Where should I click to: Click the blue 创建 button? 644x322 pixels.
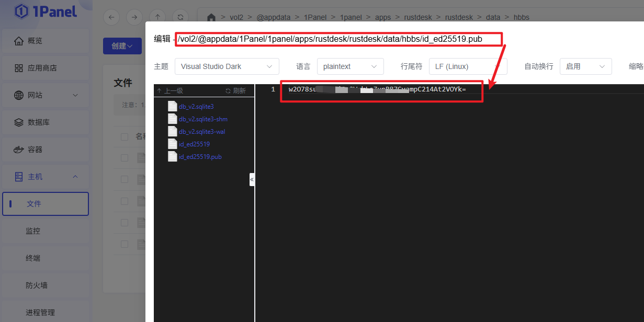[x=122, y=45]
